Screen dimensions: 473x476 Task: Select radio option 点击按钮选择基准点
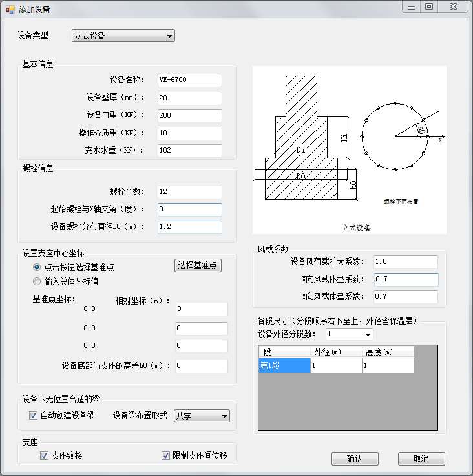click(37, 266)
